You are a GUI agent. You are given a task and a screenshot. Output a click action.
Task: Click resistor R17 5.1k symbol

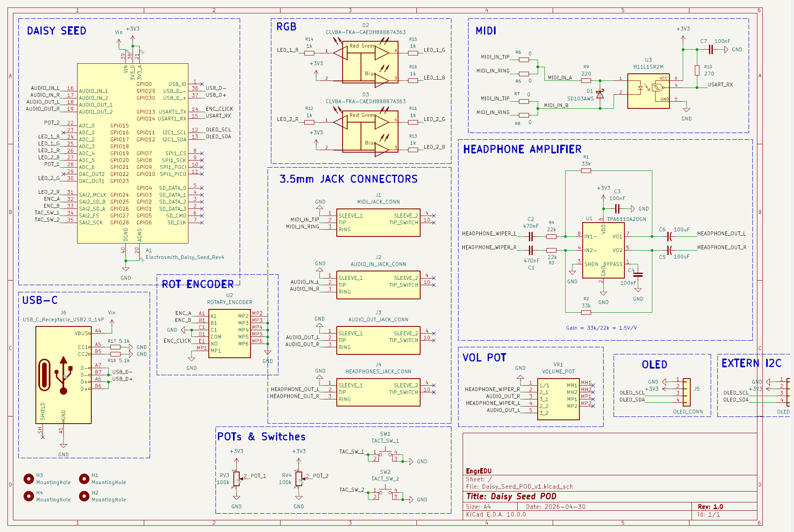[115, 347]
